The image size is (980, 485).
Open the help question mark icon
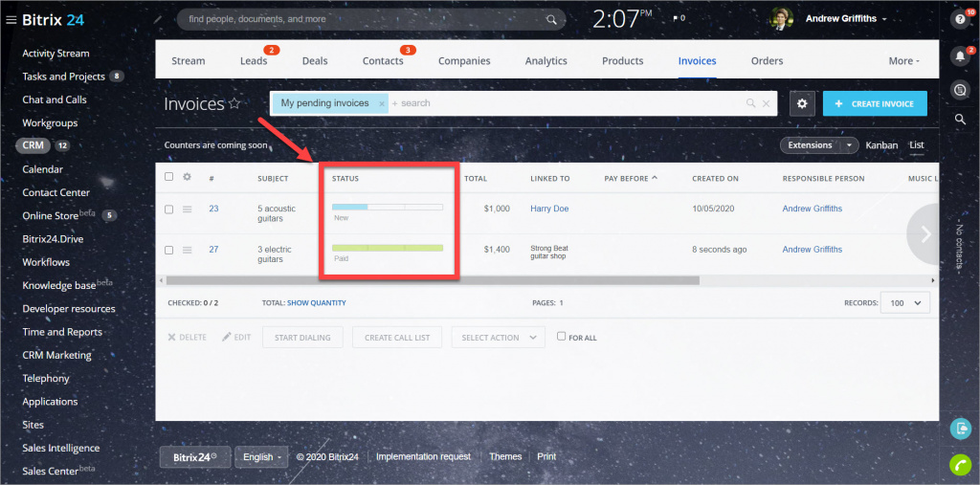961,19
